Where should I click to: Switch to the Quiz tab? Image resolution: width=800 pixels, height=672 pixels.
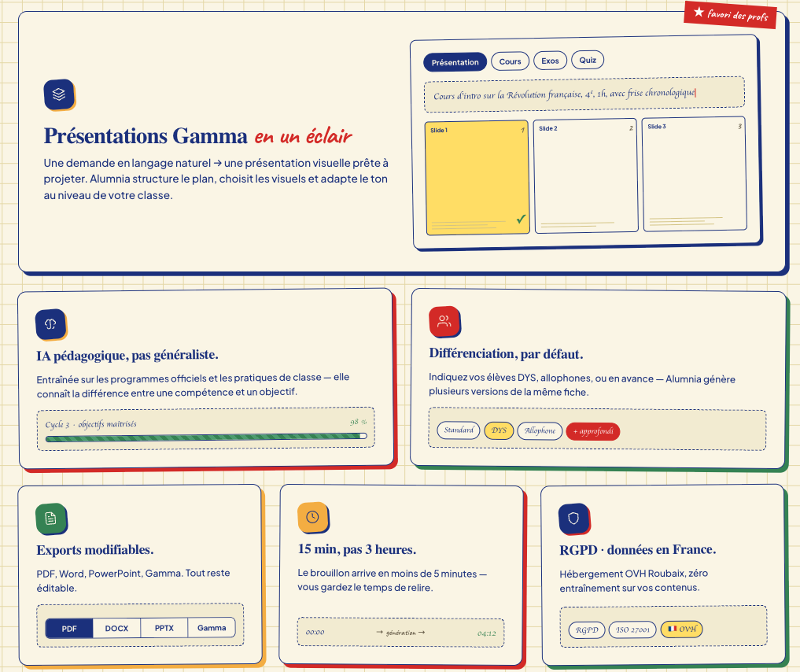(588, 60)
